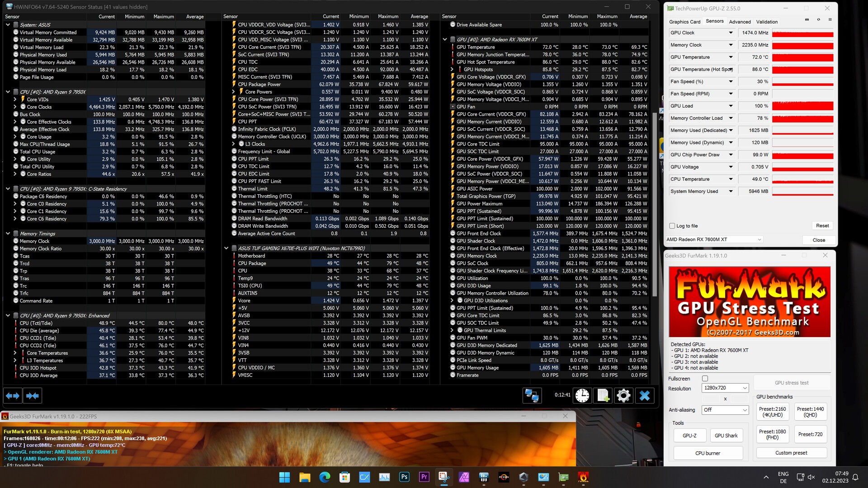
Task: Launch the CPU burner tool
Action: (708, 453)
